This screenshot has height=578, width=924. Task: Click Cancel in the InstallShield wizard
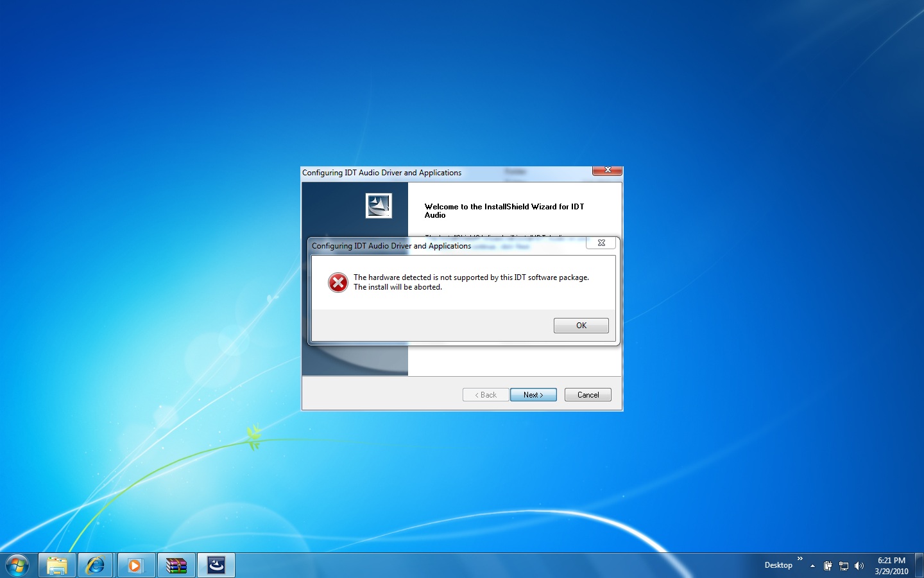pos(588,395)
